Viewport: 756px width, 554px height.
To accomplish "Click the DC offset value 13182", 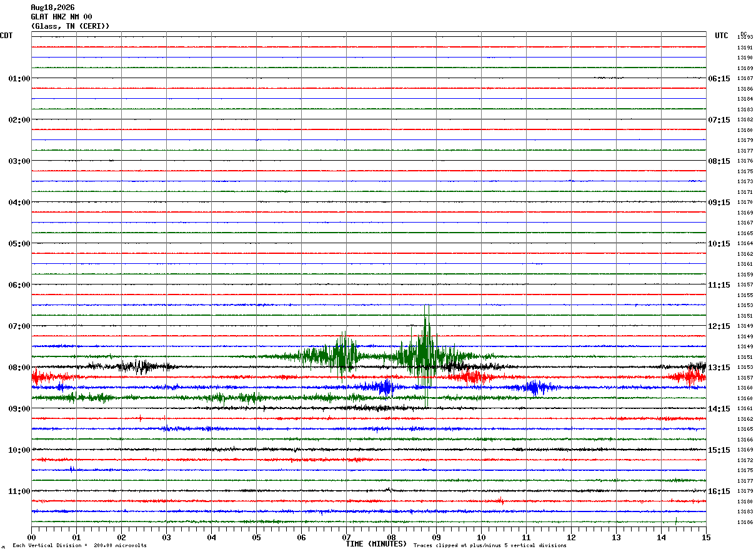I will tap(745, 119).
